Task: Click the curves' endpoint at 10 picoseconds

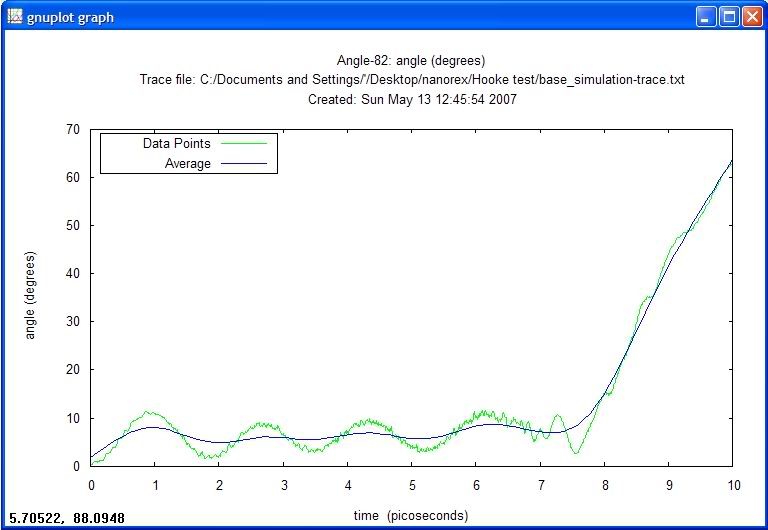Action: pos(731,161)
